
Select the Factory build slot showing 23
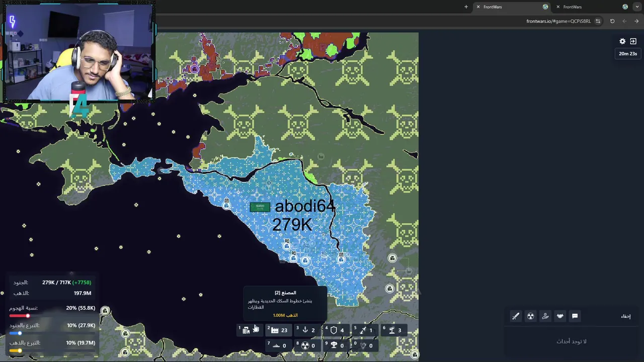click(x=279, y=330)
